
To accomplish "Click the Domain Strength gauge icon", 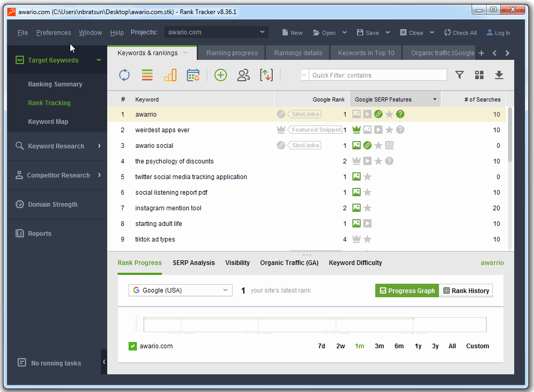I will click(x=20, y=205).
